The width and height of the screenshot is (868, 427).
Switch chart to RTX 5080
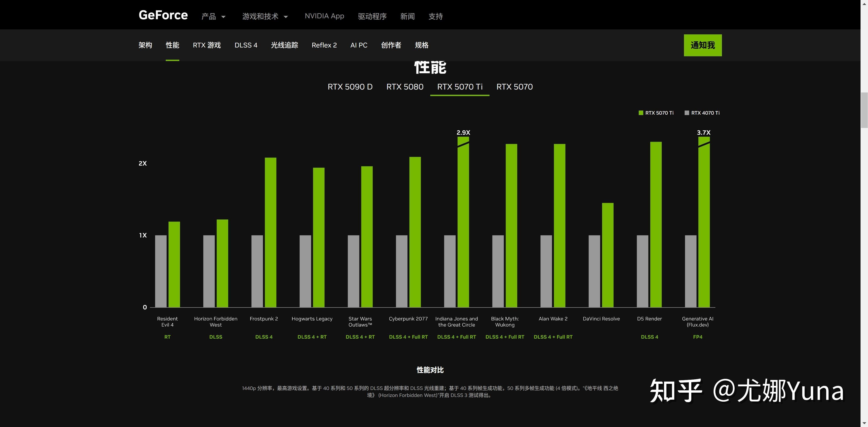[405, 87]
